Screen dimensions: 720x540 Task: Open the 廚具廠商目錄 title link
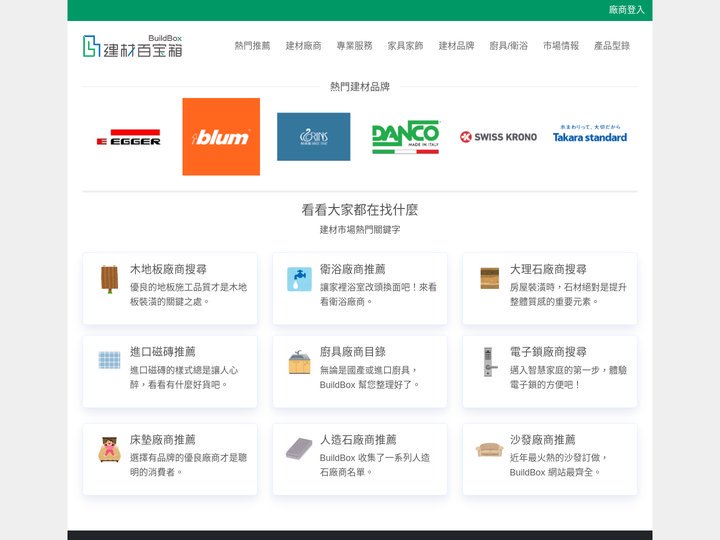353,352
